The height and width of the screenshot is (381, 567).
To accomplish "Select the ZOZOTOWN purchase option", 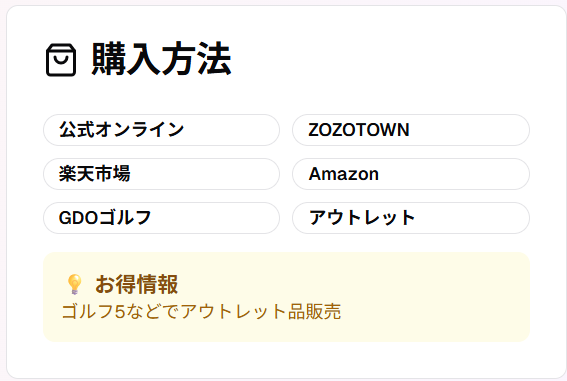I will point(411,130).
